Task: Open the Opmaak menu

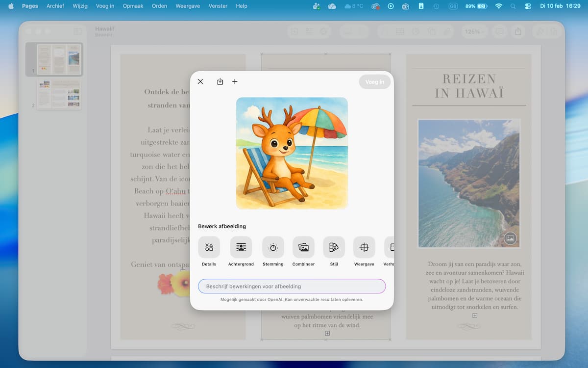Action: [132, 6]
